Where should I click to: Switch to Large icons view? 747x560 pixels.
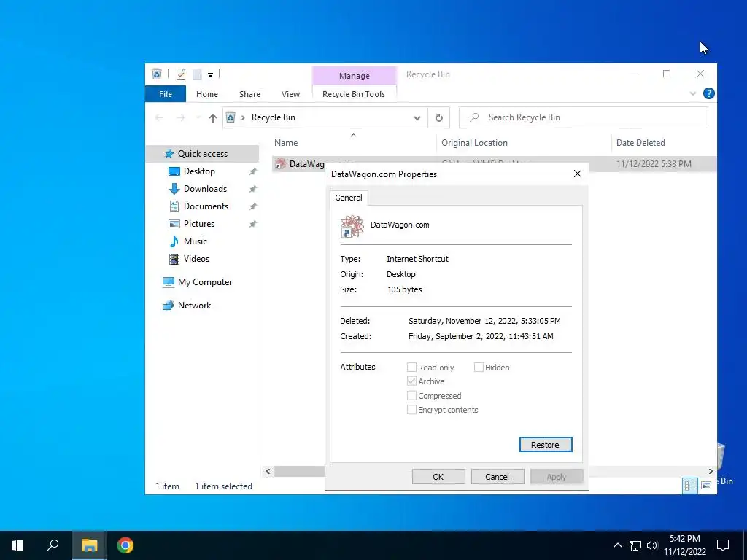tap(706, 485)
